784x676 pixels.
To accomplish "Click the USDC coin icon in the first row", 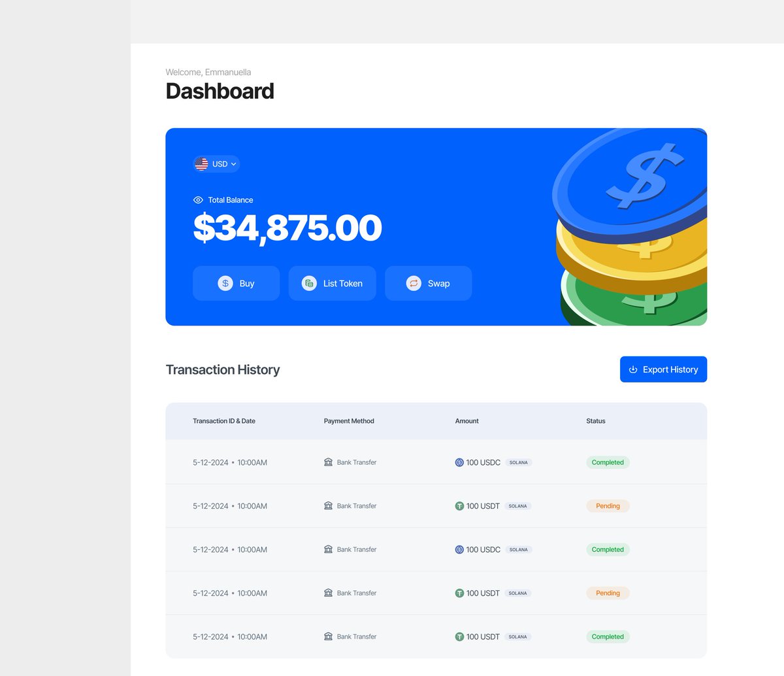I will tap(459, 462).
